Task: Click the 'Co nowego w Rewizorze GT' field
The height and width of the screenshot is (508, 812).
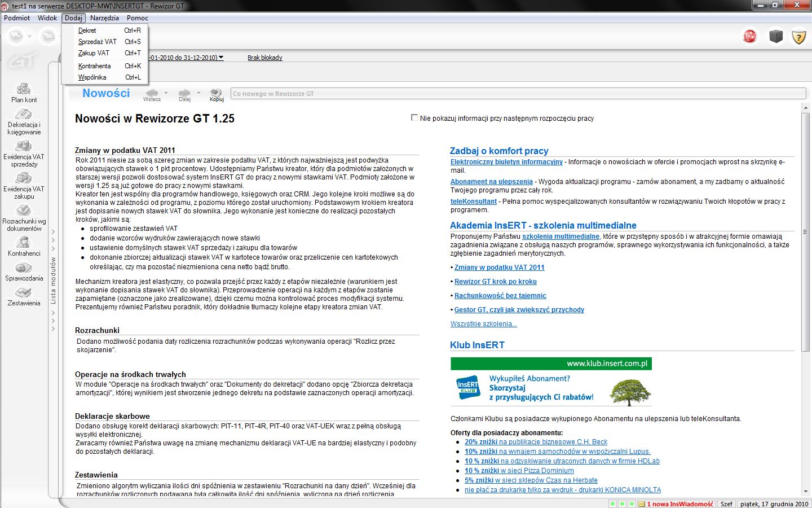Action: click(518, 94)
